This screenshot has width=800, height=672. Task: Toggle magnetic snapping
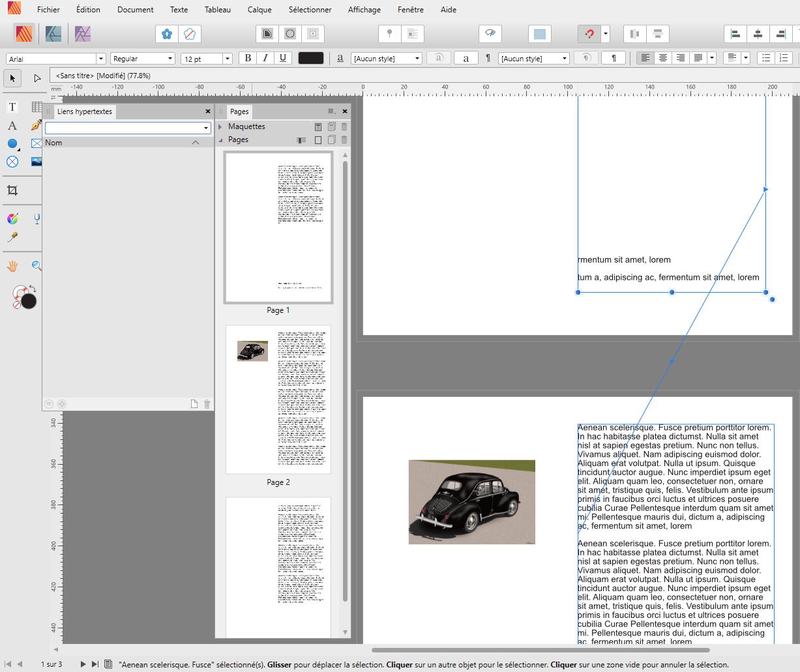pyautogui.click(x=589, y=34)
